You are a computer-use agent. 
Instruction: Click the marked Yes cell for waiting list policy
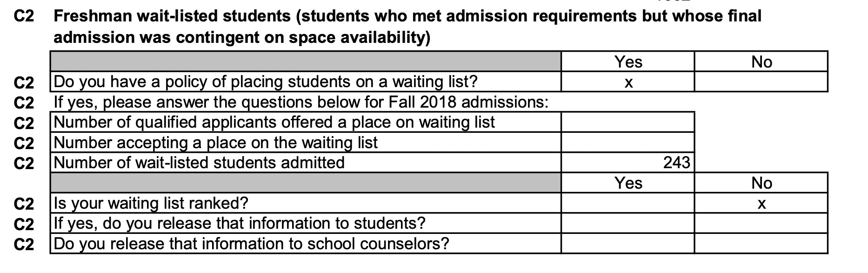(x=628, y=82)
